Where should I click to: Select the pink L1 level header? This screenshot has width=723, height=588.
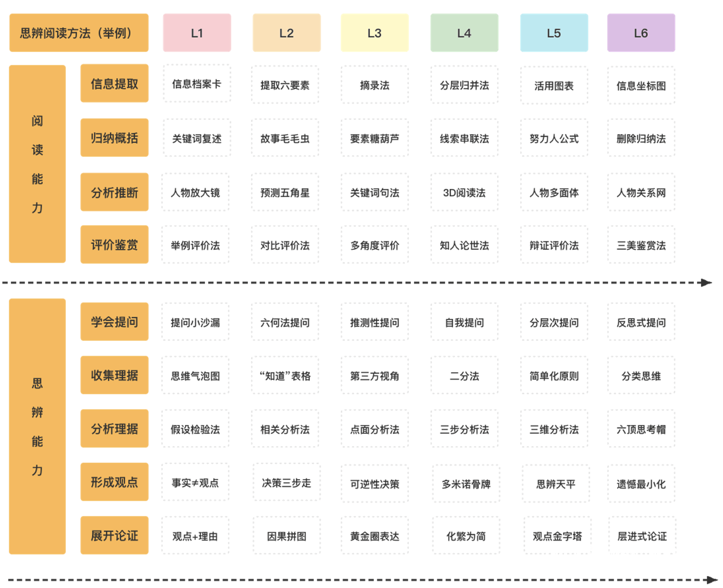coord(197,33)
